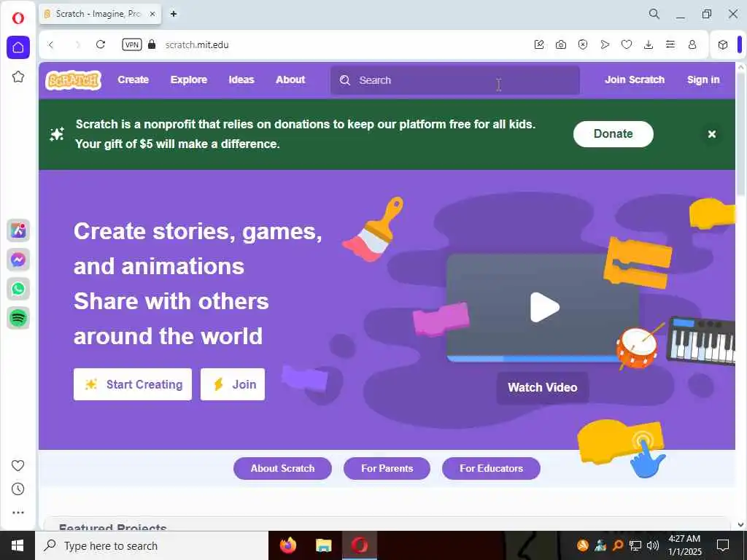Open the About menu item

290,80
